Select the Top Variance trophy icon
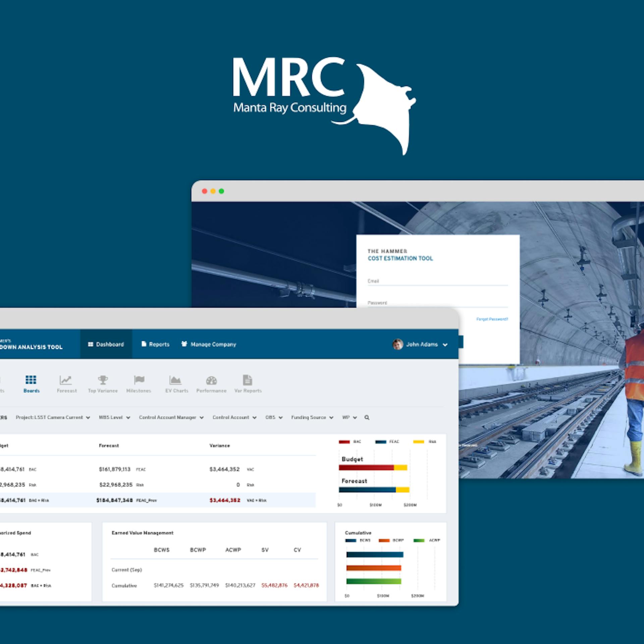Screen dimensions: 644x644 coord(103,380)
